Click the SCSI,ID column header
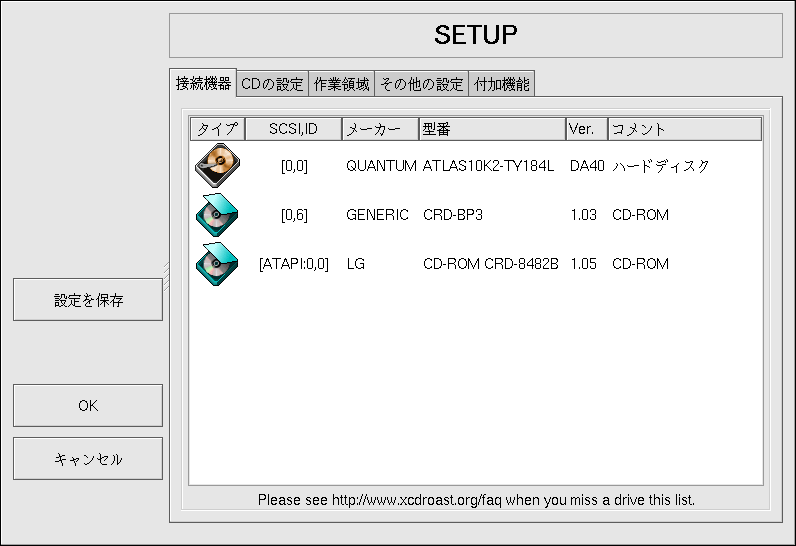796x546 pixels. 292,129
